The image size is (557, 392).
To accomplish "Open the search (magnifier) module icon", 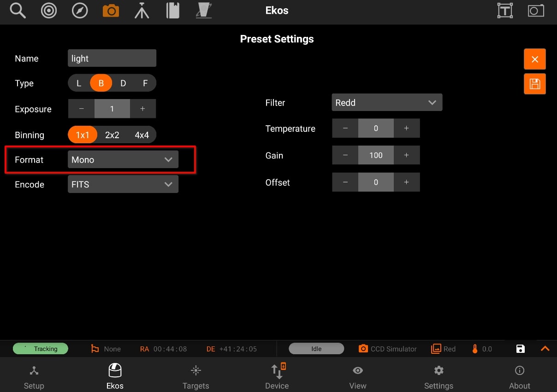I will click(x=18, y=11).
